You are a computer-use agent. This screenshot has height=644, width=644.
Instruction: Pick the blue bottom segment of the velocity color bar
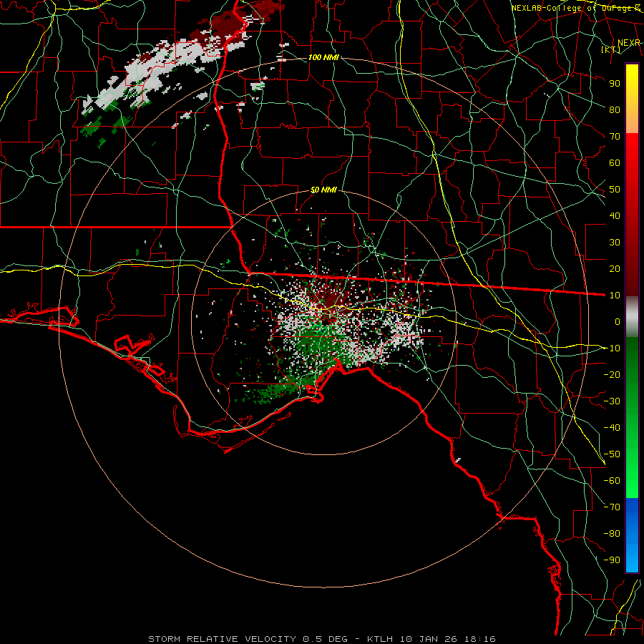632,535
